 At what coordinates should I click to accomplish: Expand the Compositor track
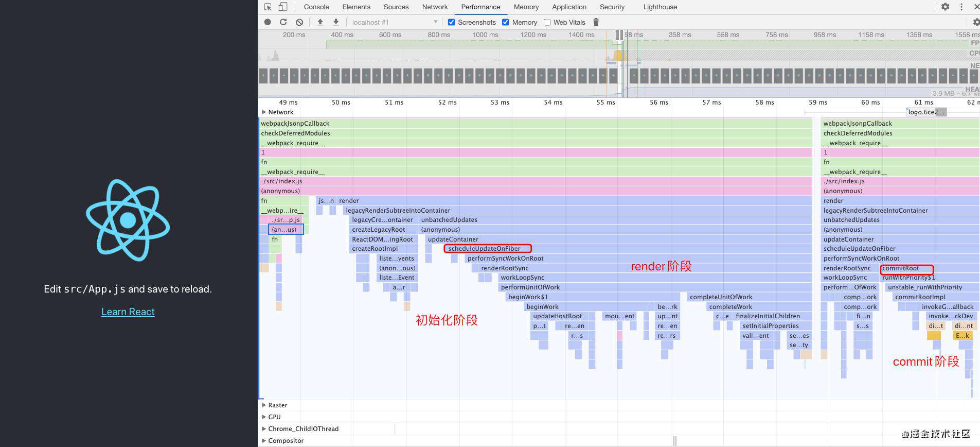coord(264,440)
